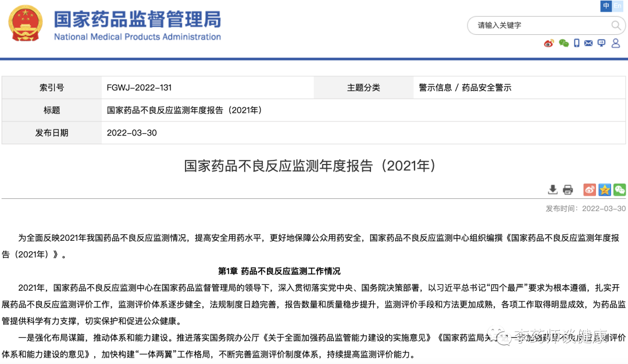The height and width of the screenshot is (364, 628).
Task: Click the national emblem logo
Action: tap(25, 23)
